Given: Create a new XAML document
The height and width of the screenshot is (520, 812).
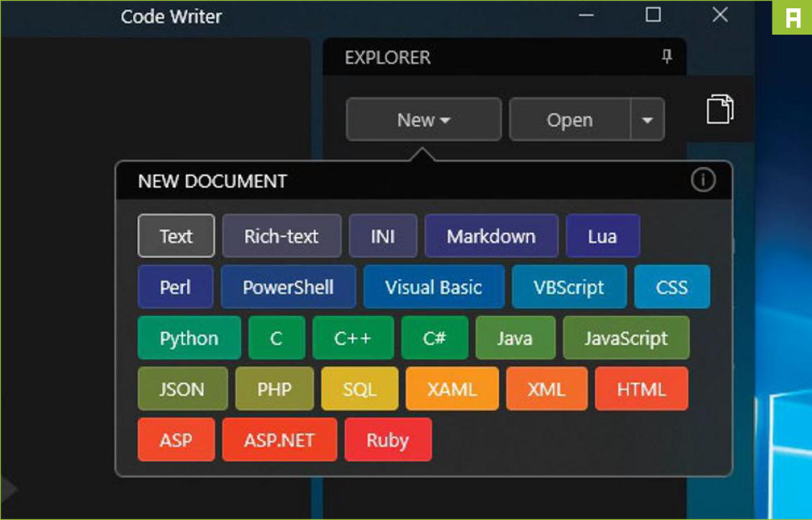Looking at the screenshot, I should 452,388.
